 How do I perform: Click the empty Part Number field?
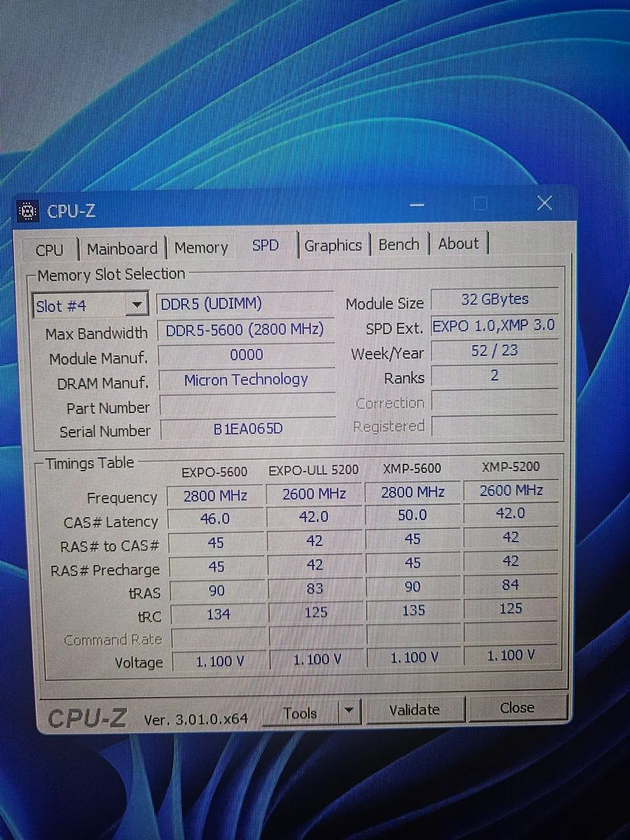pyautogui.click(x=247, y=406)
